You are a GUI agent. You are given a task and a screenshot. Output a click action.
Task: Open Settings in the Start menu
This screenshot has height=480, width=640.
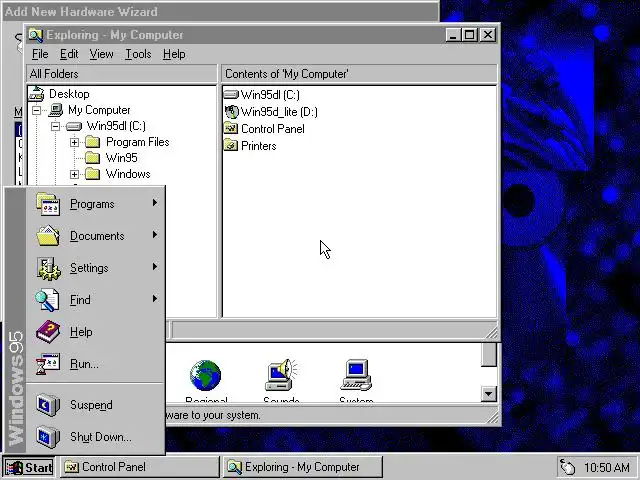click(96, 268)
